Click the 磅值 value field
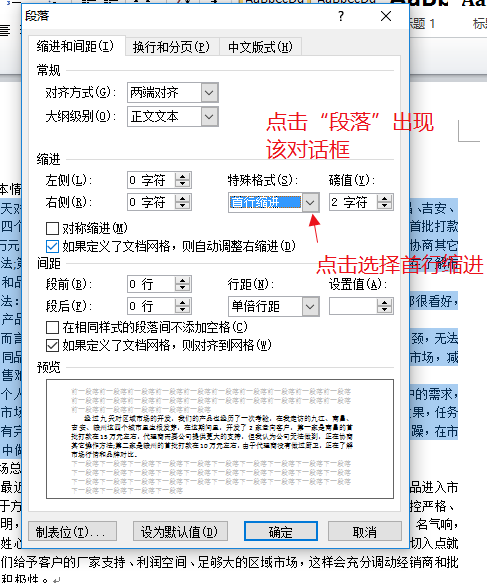Image resolution: width=487 pixels, height=583 pixels. (x=353, y=203)
